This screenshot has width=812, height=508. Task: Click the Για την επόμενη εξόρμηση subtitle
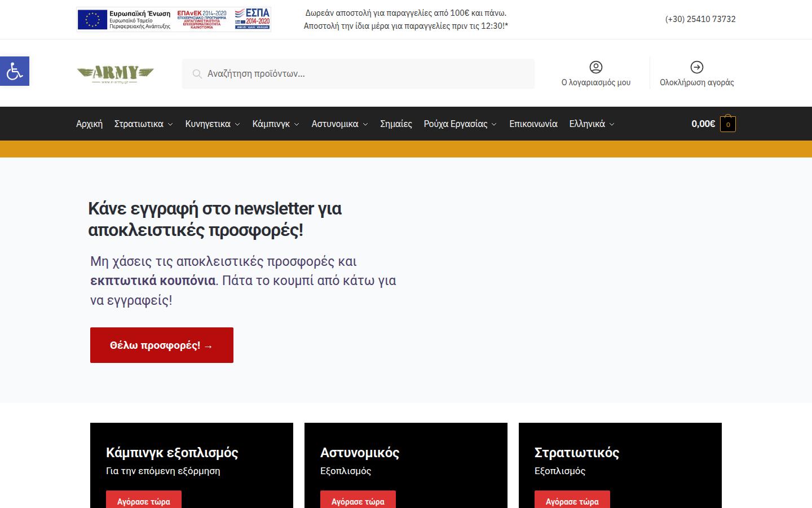(163, 471)
